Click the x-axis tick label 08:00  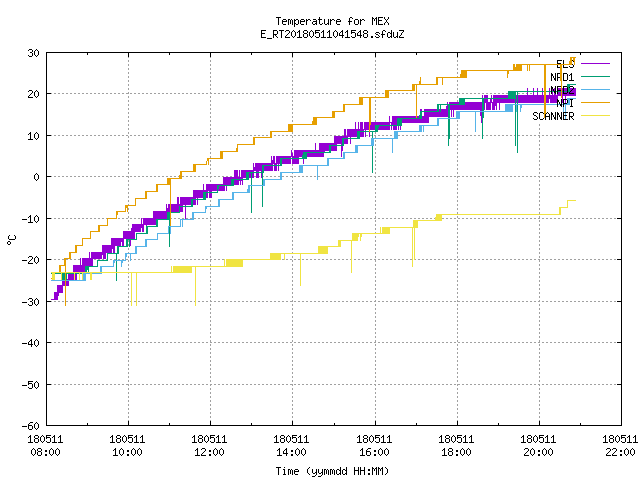(45, 452)
